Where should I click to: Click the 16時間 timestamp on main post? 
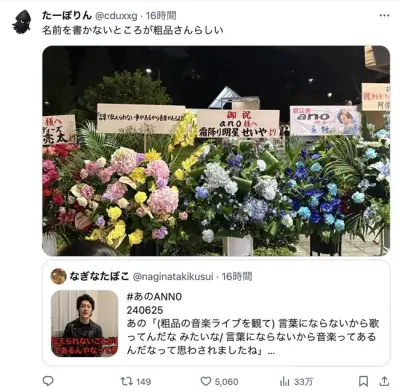[161, 16]
